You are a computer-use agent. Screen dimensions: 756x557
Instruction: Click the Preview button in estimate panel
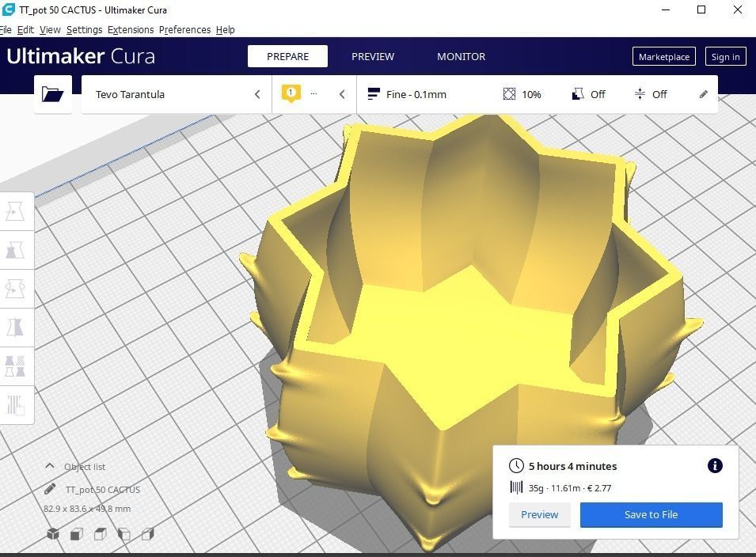(540, 514)
